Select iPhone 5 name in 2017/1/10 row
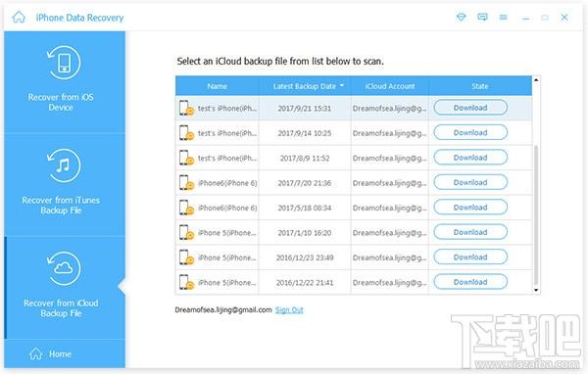Screen dimensions: 588x374 pyautogui.click(x=227, y=233)
